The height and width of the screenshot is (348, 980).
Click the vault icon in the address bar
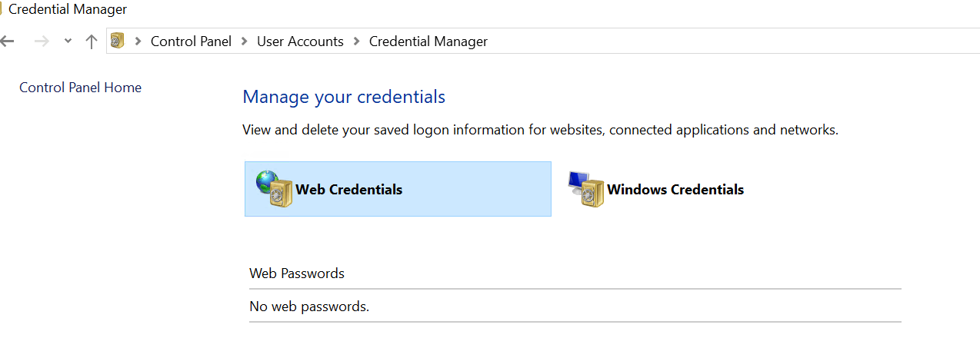click(117, 41)
